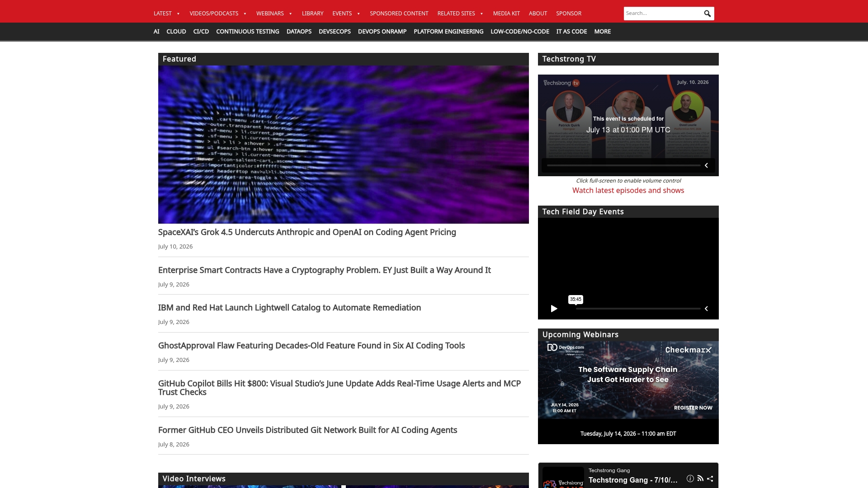Open the Checkmarx Software Supply Chain webinar banner
Screen dimensions: 868x488
tap(628, 380)
